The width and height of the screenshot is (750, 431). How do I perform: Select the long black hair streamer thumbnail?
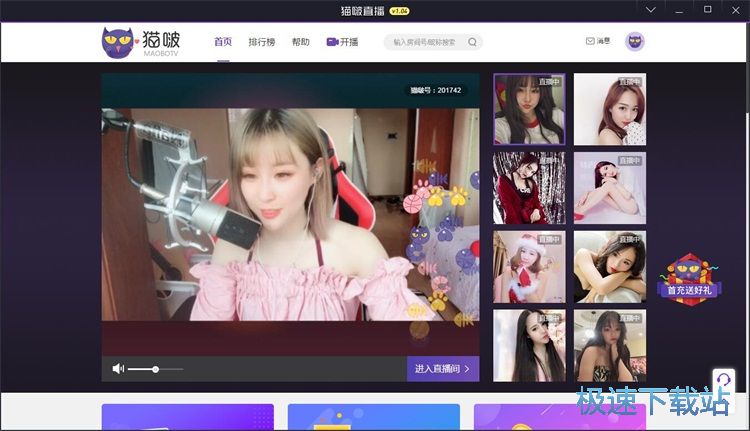click(x=529, y=345)
